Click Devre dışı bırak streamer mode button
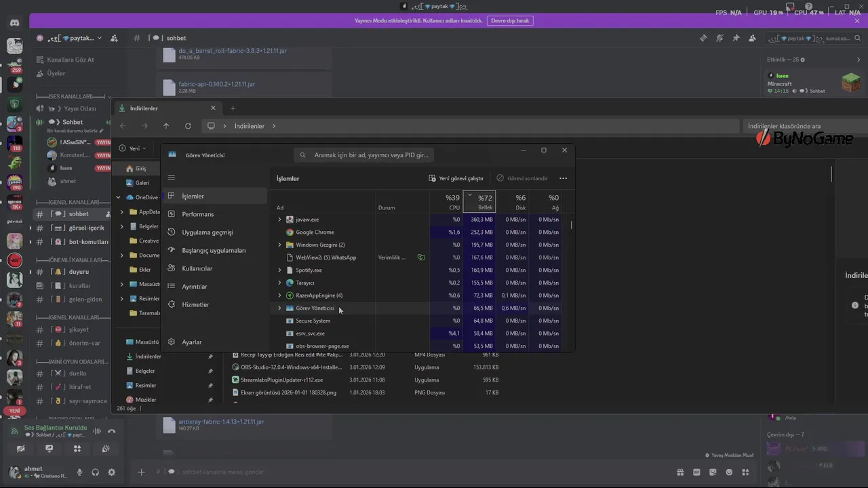Viewport: 868px width, 488px height. click(x=510, y=21)
